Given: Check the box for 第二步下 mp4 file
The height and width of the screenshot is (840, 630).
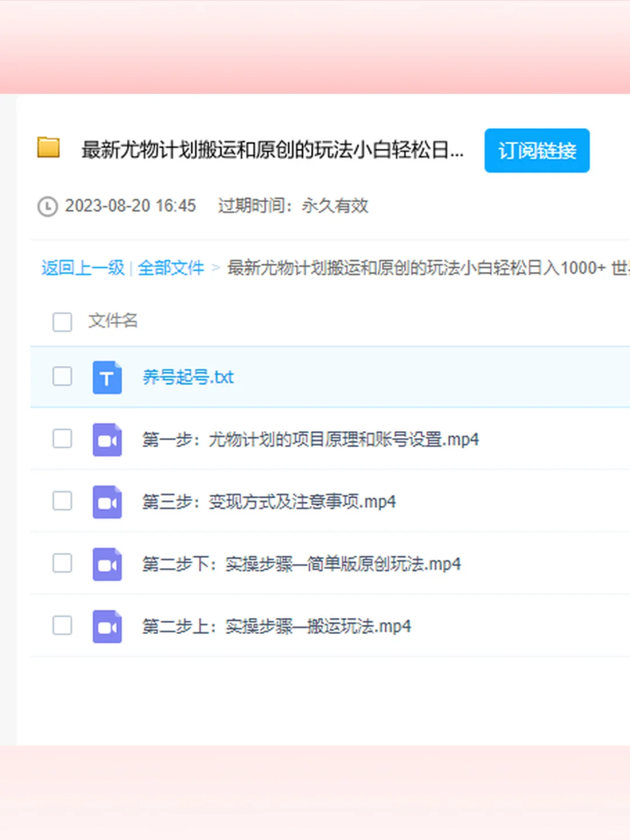Looking at the screenshot, I should [62, 563].
